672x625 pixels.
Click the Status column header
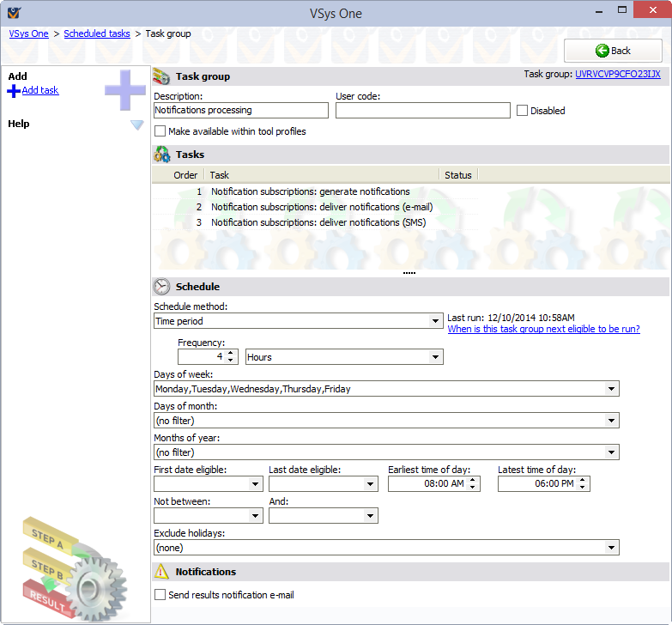pyautogui.click(x=458, y=175)
